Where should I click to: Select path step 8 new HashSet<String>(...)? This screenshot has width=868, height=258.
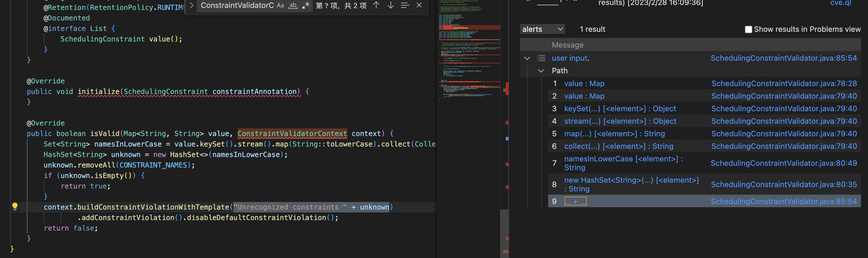coord(632,184)
